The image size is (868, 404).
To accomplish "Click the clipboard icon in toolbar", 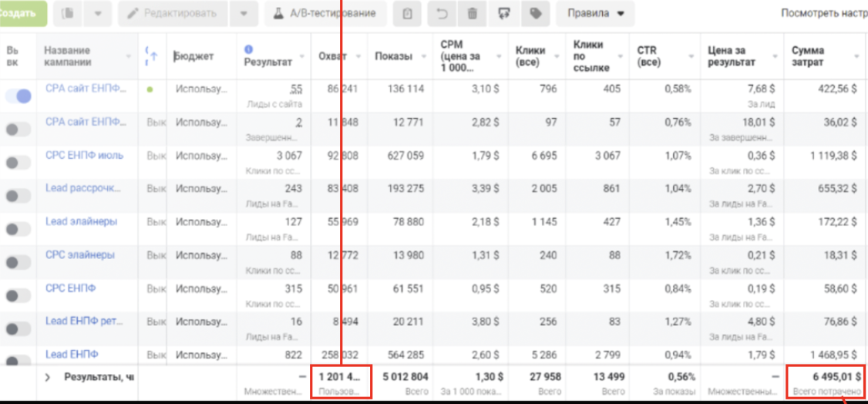I will pyautogui.click(x=408, y=13).
